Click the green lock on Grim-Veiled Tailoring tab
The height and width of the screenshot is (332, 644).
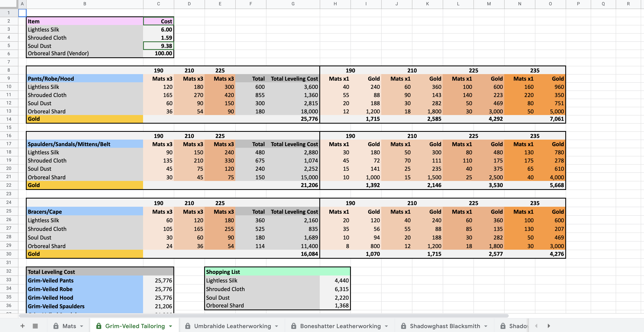99,326
